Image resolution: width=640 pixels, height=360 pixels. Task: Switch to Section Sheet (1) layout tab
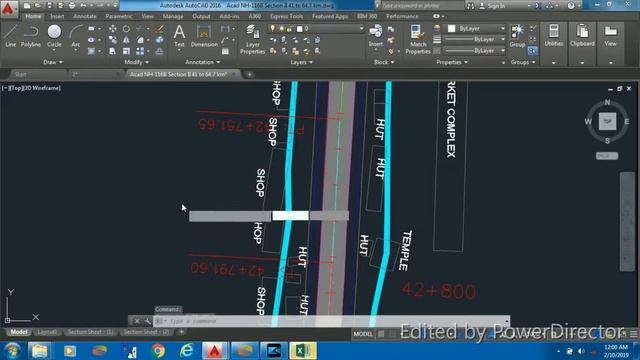pyautogui.click(x=91, y=332)
